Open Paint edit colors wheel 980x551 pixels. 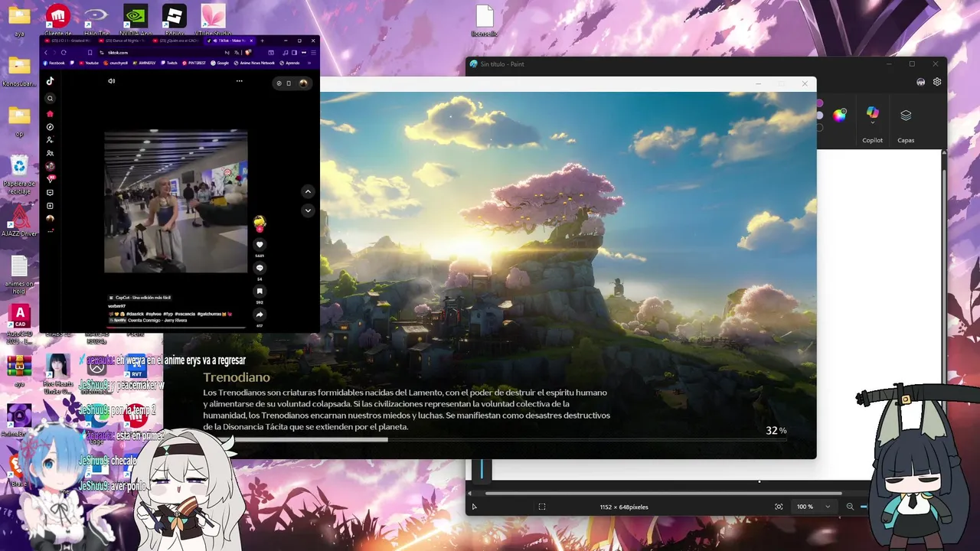840,116
